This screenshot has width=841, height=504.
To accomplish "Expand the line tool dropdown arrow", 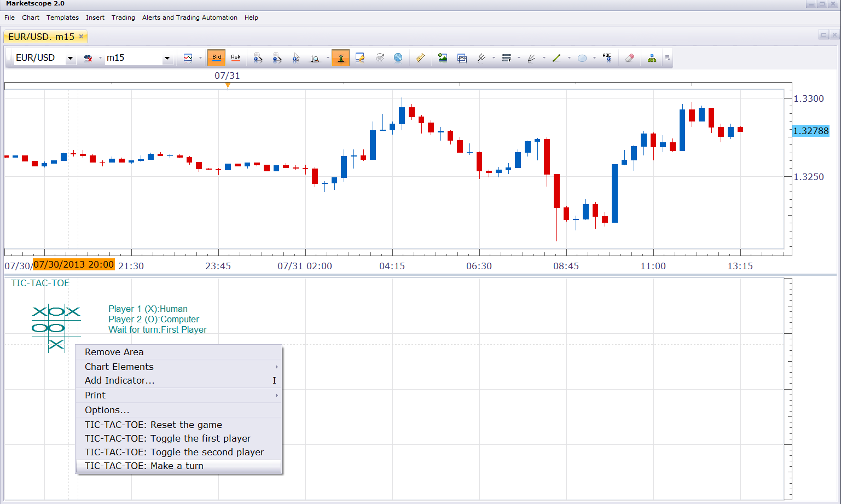I will point(494,57).
